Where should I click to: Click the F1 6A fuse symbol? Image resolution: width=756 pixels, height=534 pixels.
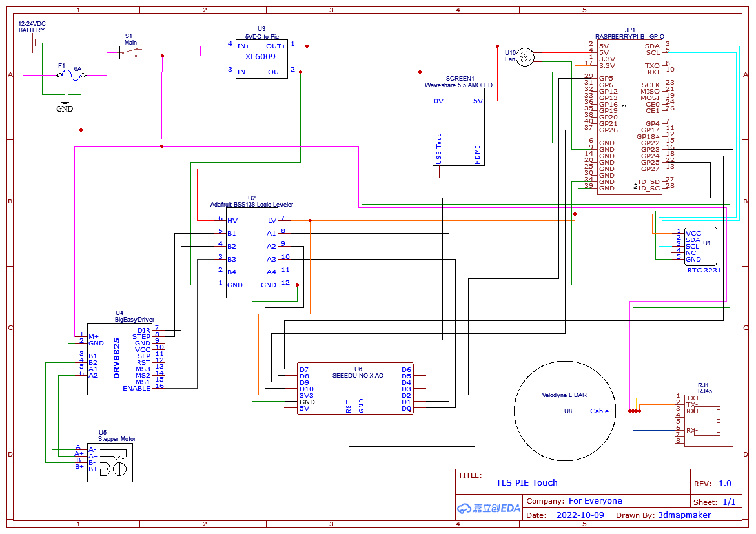[72, 75]
